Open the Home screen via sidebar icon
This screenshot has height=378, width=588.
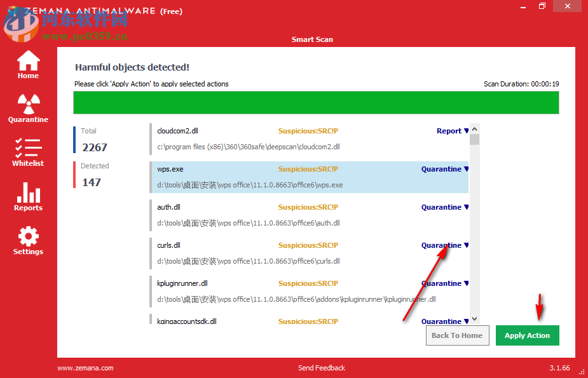click(27, 64)
